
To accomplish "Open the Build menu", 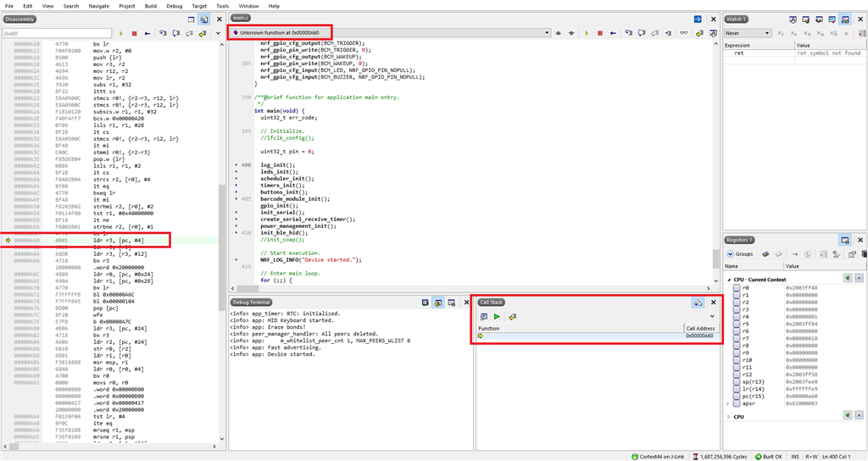I will tap(150, 6).
